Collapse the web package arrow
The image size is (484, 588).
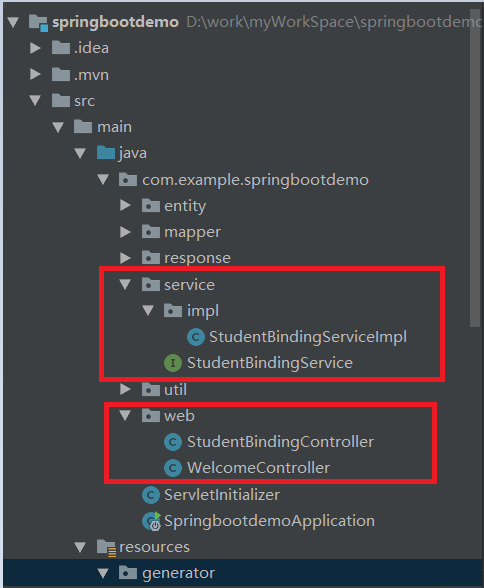click(125, 415)
